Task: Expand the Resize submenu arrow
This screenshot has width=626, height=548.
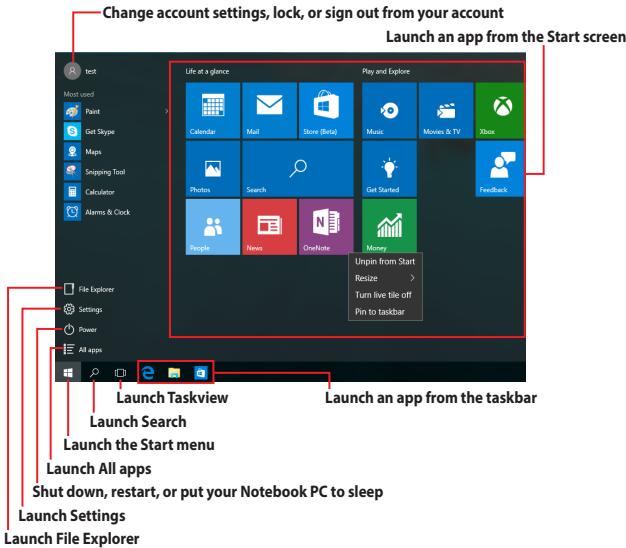Action: click(x=412, y=278)
